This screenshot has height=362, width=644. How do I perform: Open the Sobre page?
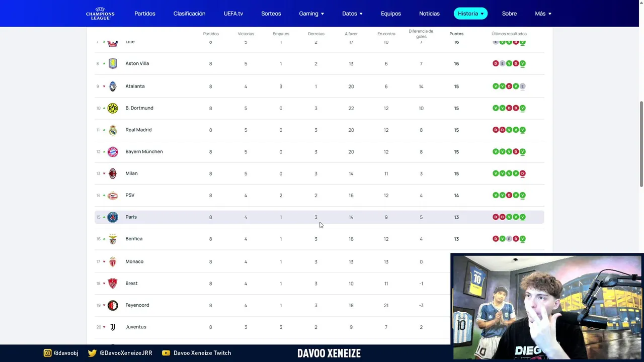point(509,14)
